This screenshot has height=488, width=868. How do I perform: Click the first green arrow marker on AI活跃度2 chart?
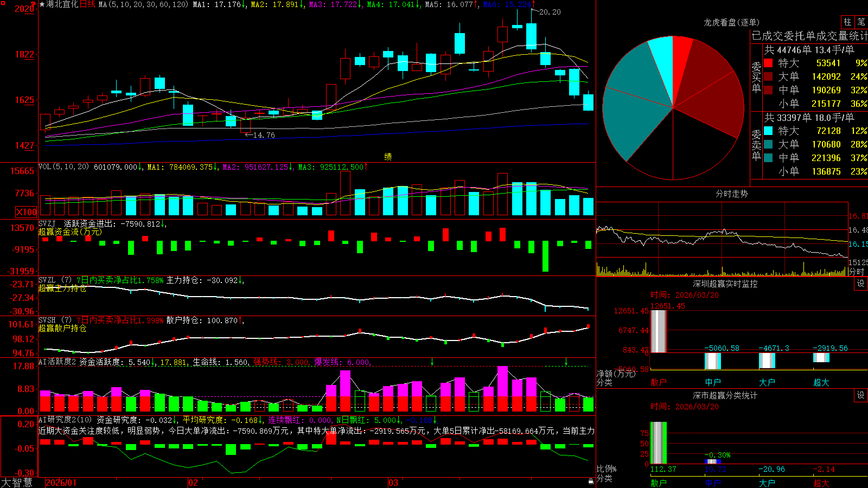pyautogui.click(x=432, y=361)
